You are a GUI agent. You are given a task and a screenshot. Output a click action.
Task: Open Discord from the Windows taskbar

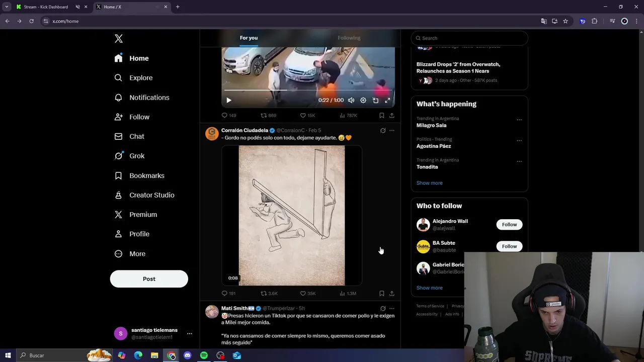pos(188,355)
